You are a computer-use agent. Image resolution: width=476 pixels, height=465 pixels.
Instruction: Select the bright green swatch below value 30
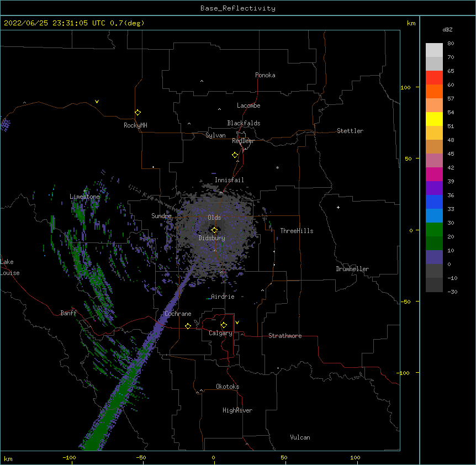point(434,230)
